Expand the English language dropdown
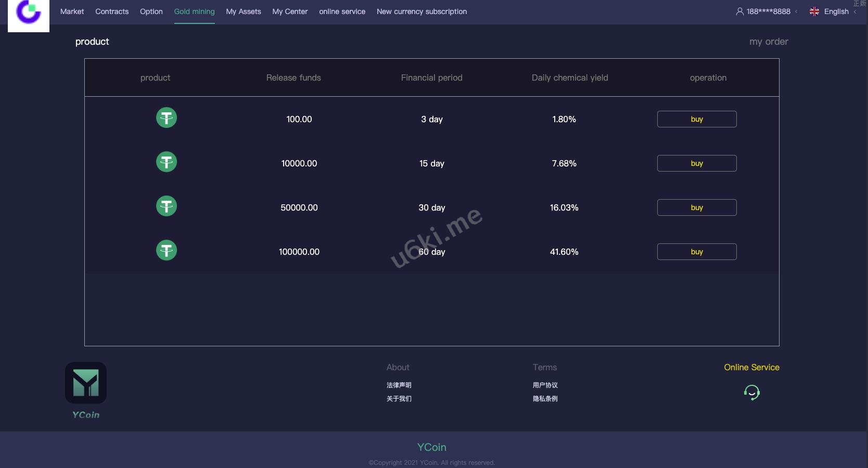Screen dimensions: 868x468 [x=836, y=11]
